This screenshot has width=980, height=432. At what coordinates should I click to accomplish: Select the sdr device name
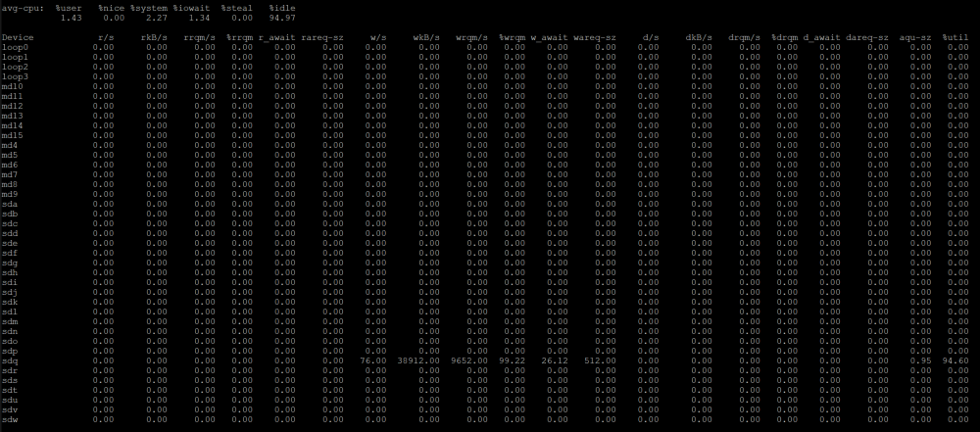[10, 370]
